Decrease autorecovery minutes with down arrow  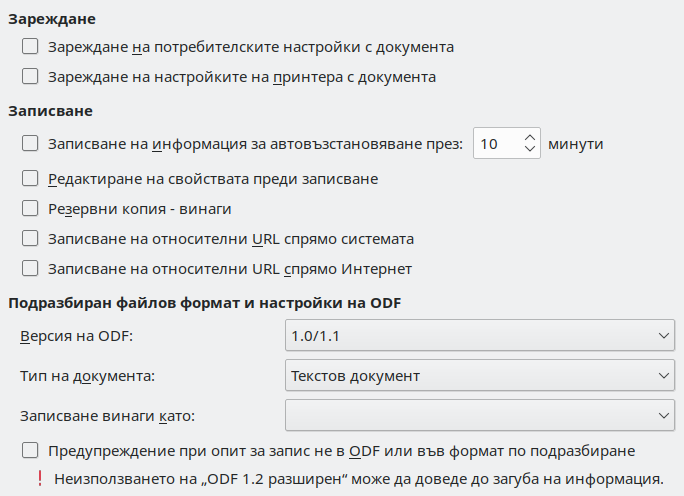530,150
